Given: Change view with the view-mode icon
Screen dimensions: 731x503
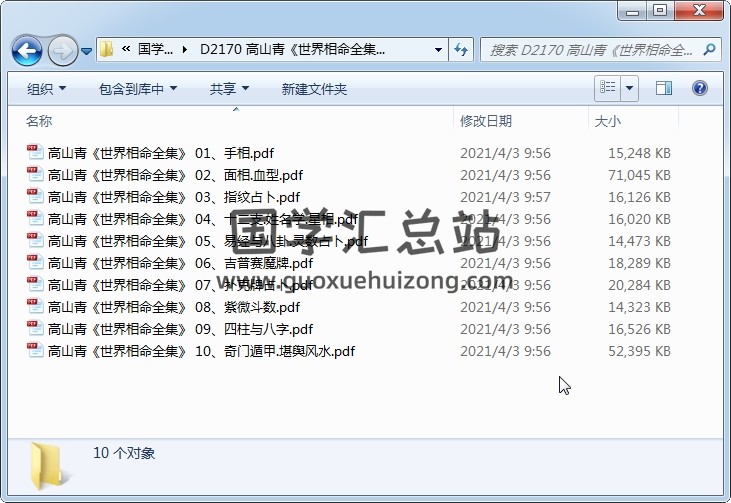Looking at the screenshot, I should (x=607, y=88).
